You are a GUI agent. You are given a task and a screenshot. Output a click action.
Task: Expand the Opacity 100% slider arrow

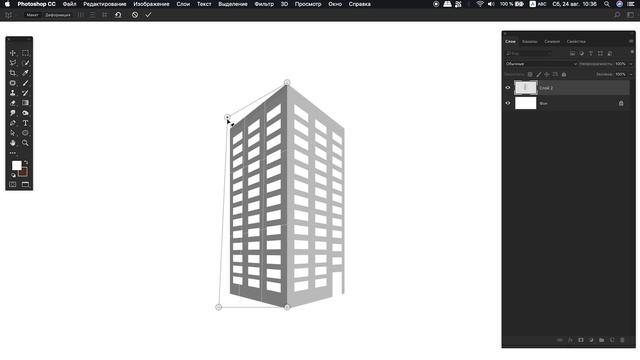click(631, 64)
